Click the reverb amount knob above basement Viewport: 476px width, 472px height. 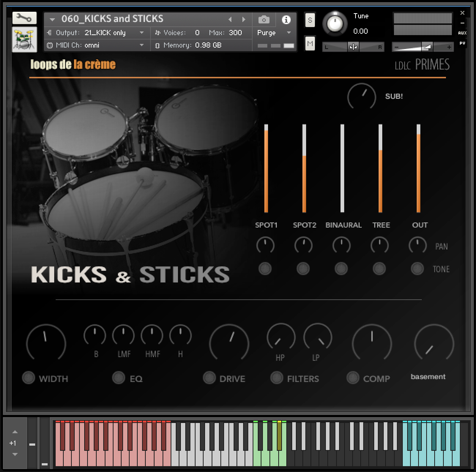tap(434, 343)
